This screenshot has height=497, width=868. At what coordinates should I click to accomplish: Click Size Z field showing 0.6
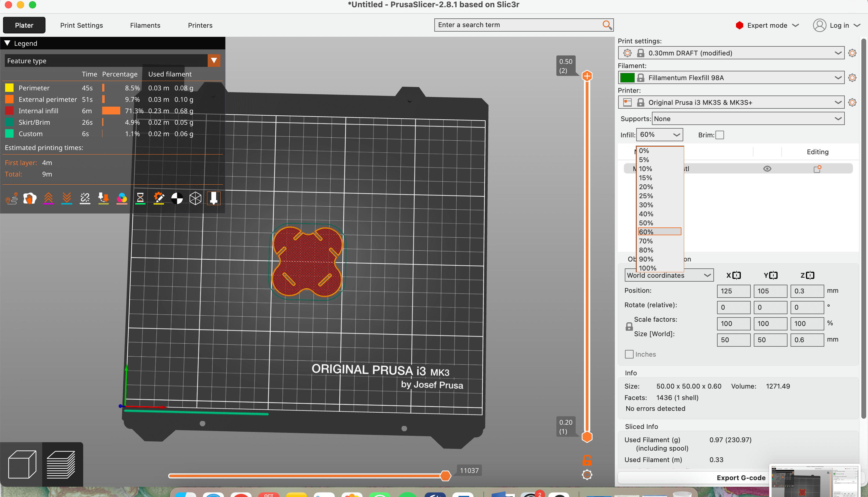[807, 340]
